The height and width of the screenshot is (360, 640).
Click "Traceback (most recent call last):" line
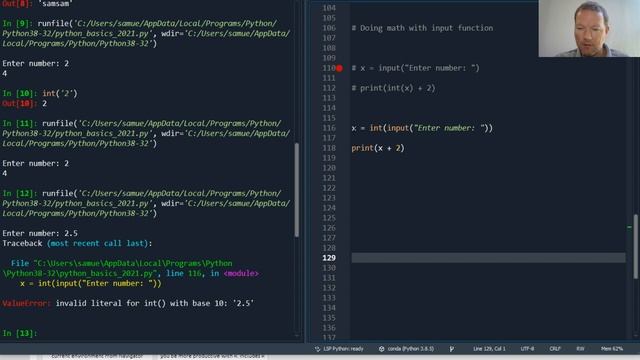pyautogui.click(x=77, y=243)
